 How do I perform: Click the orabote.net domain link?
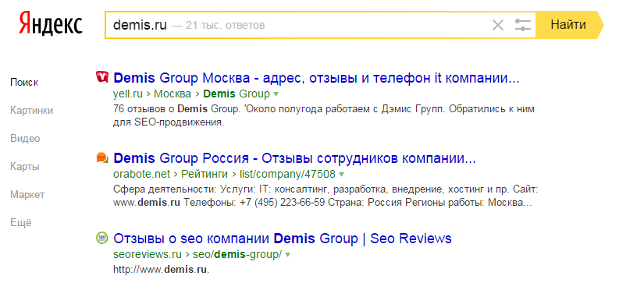tap(142, 175)
